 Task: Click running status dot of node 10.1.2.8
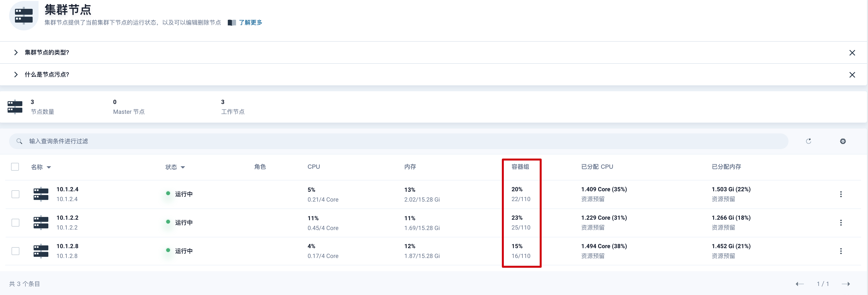point(168,250)
